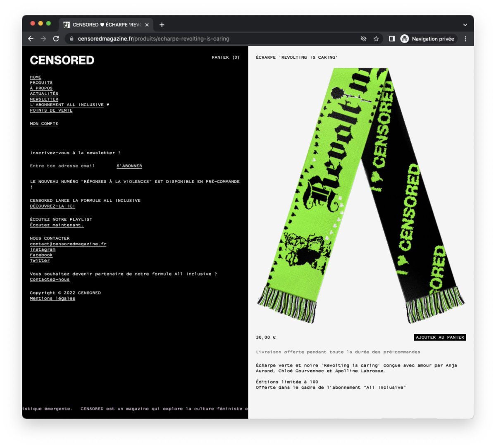Open the Facebook link
Viewport: 496px width, 448px height.
pos(41,255)
